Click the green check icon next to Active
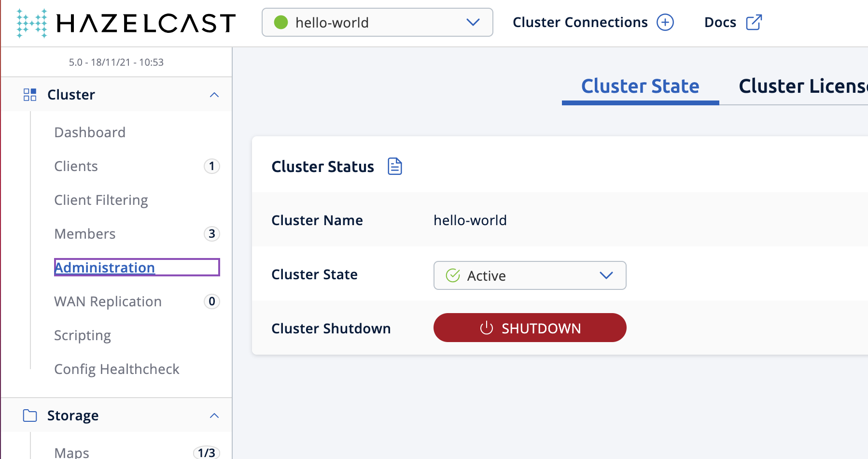This screenshot has height=459, width=868. pos(452,275)
